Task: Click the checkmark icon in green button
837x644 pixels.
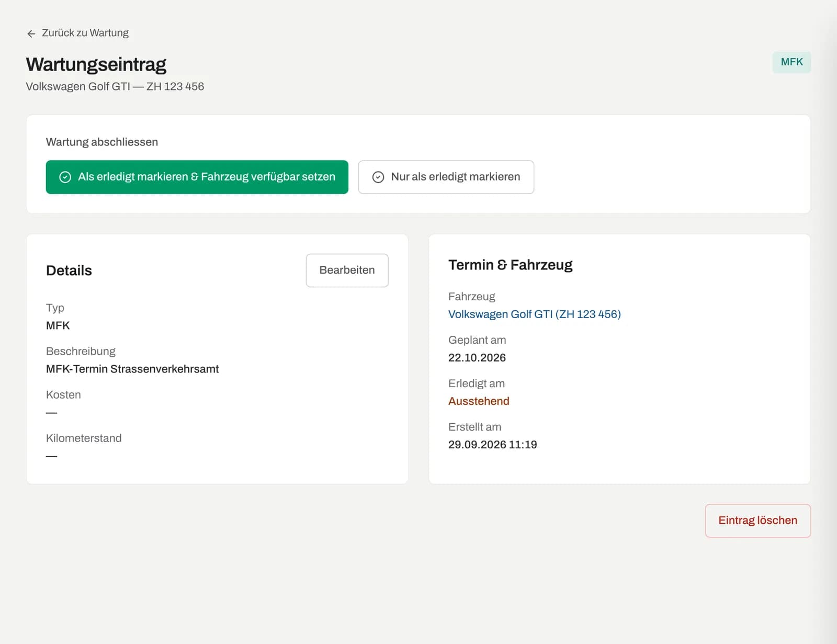Action: click(x=65, y=177)
